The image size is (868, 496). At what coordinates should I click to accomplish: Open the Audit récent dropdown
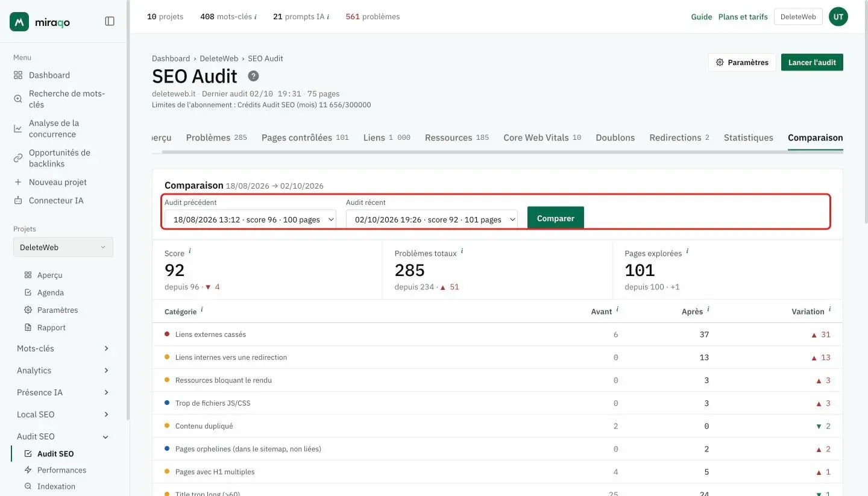pos(432,219)
